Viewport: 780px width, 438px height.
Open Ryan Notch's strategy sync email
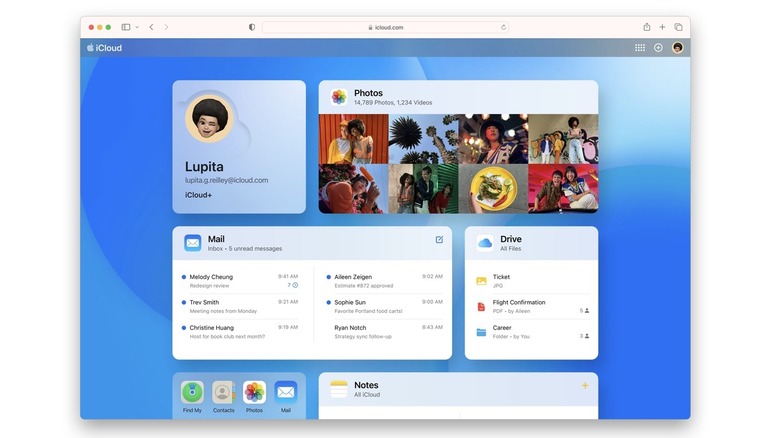385,331
